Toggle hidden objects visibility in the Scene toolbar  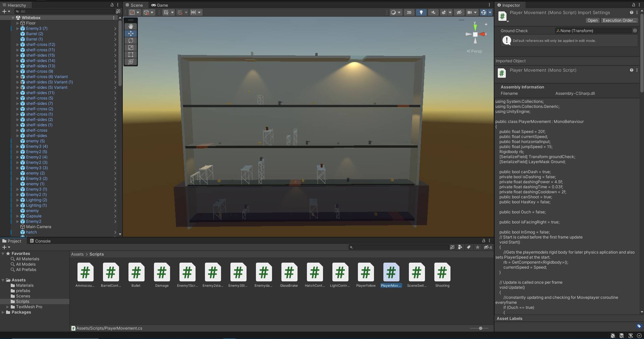click(x=459, y=12)
